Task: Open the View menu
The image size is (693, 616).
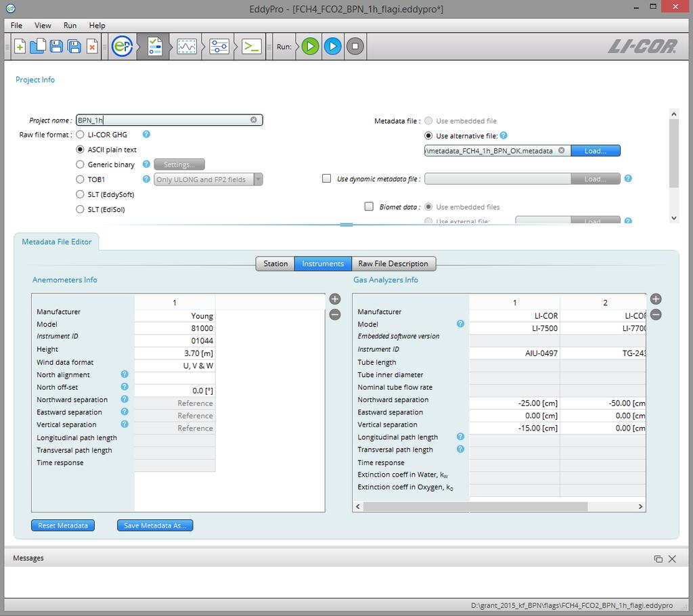Action: click(x=43, y=25)
